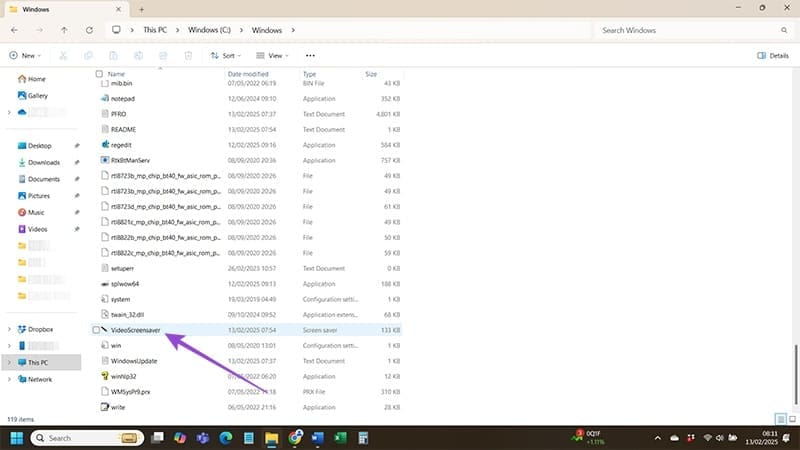Toggle the select-all checkbox beside Name header

tap(98, 74)
